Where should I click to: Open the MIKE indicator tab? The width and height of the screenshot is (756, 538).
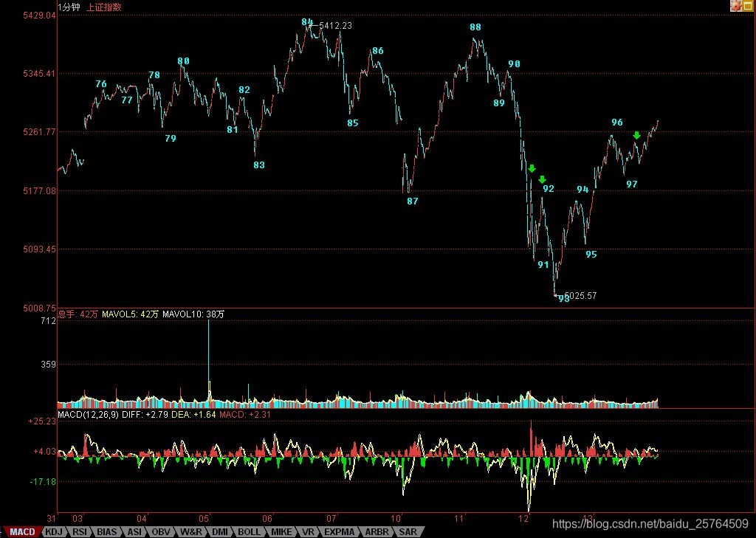click(x=281, y=532)
